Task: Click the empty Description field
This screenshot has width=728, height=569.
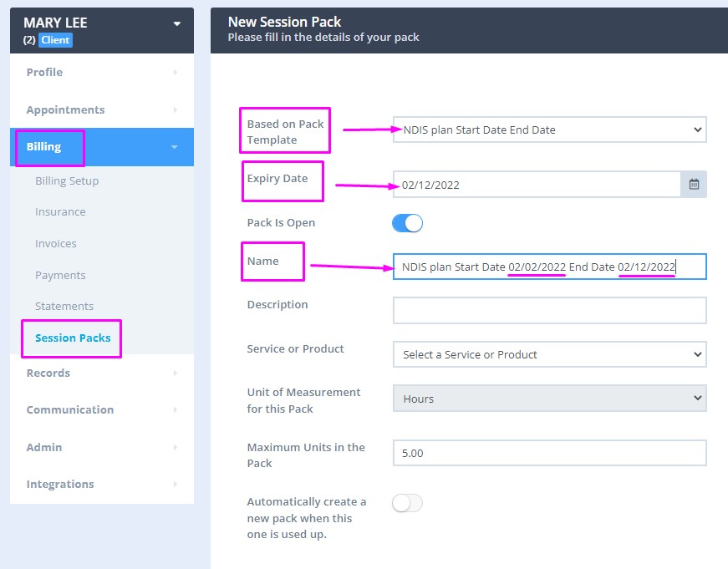Action: pos(549,310)
